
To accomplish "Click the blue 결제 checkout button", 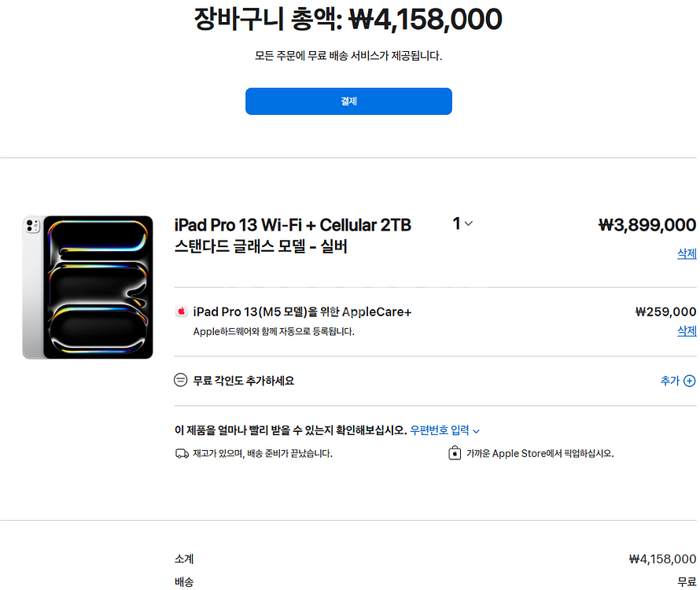I will (348, 101).
